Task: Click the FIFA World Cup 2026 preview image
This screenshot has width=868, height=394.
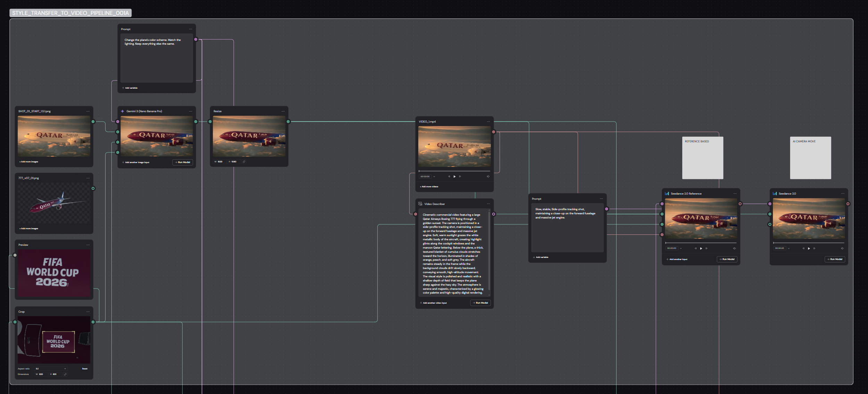Action: [54, 273]
